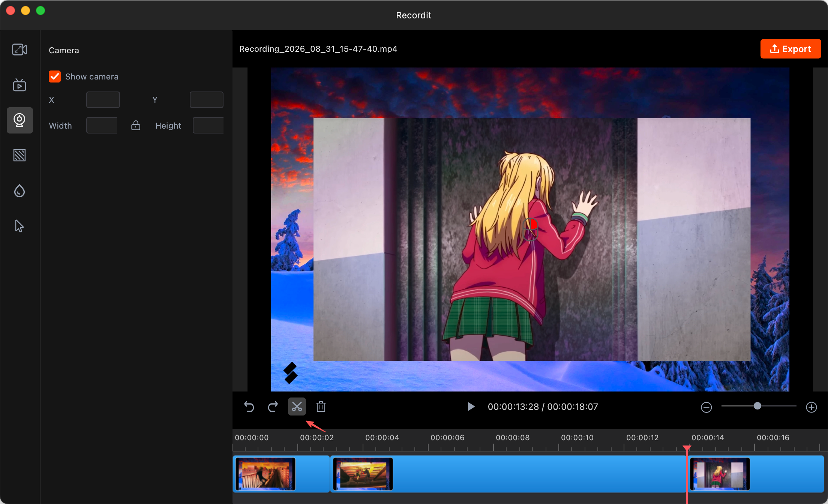The width and height of the screenshot is (828, 504).
Task: Focus the camera Y position field
Action: [x=207, y=100]
